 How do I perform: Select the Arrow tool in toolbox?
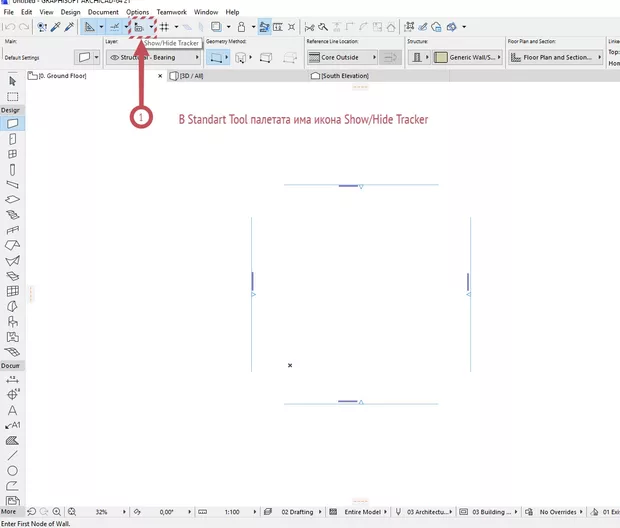(x=12, y=81)
